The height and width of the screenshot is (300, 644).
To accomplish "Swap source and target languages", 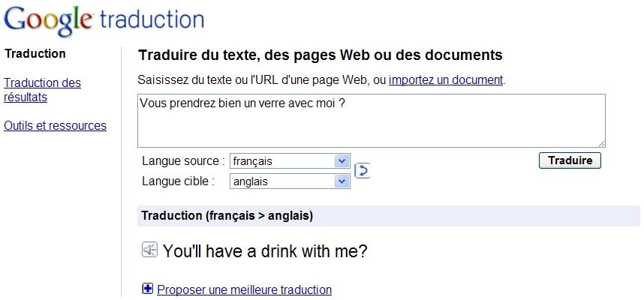I will point(362,171).
